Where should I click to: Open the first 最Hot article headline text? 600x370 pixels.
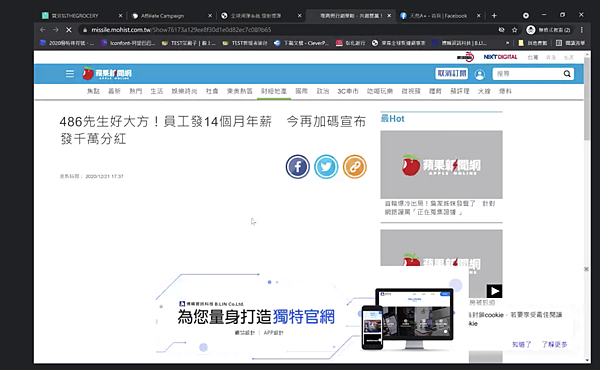coord(440,208)
